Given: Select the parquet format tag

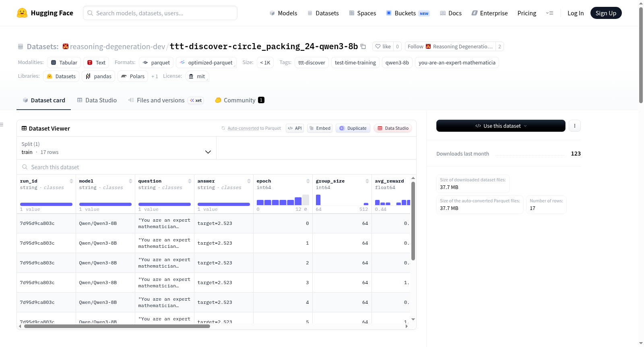Looking at the screenshot, I should [x=156, y=62].
